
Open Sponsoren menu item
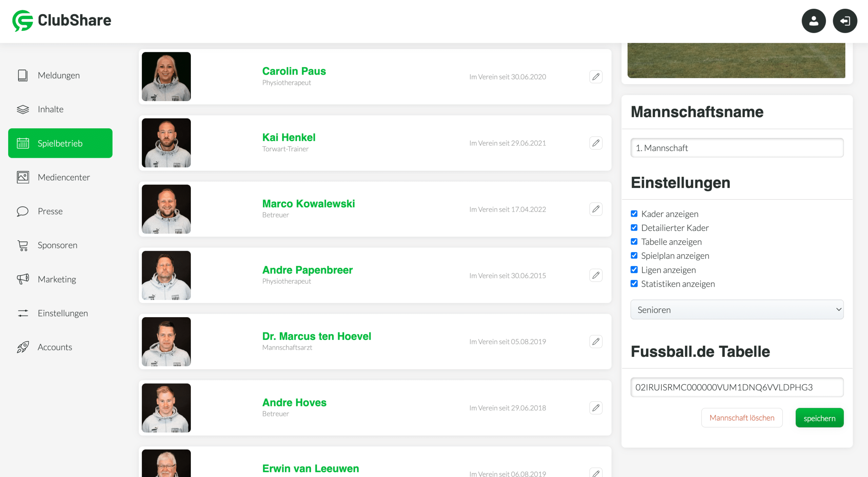60,245
